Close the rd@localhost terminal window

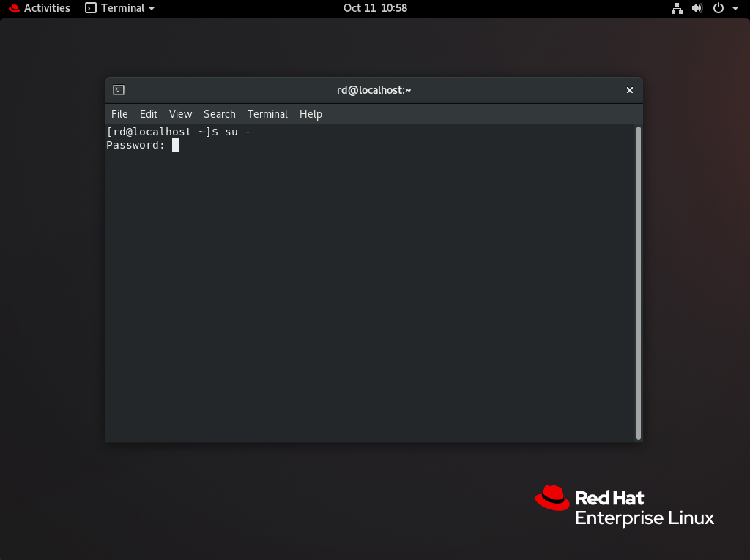[x=629, y=90]
